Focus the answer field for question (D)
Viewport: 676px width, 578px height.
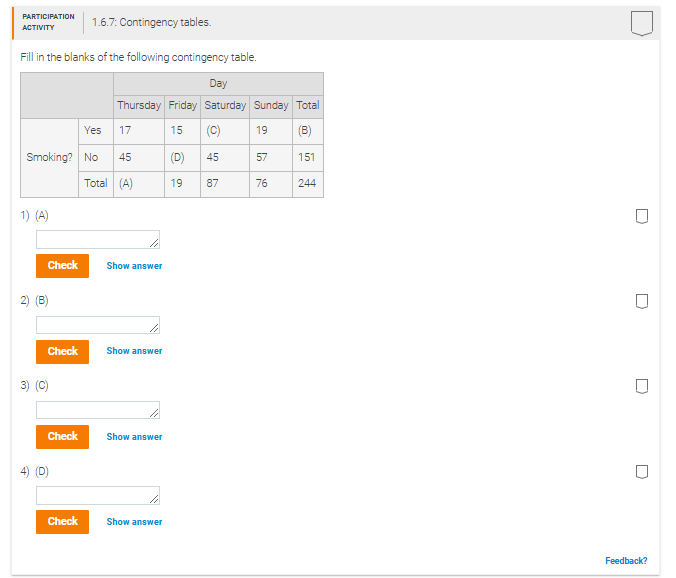[98, 495]
